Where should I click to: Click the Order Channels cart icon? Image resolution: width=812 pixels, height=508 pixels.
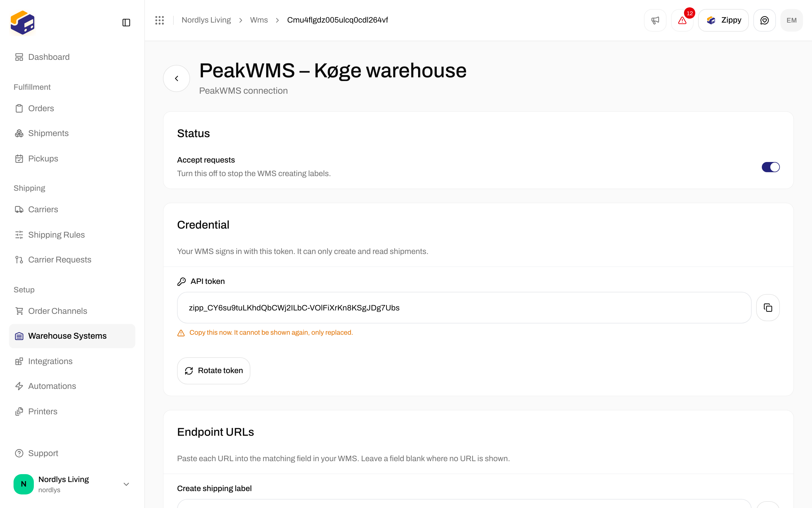pyautogui.click(x=19, y=311)
